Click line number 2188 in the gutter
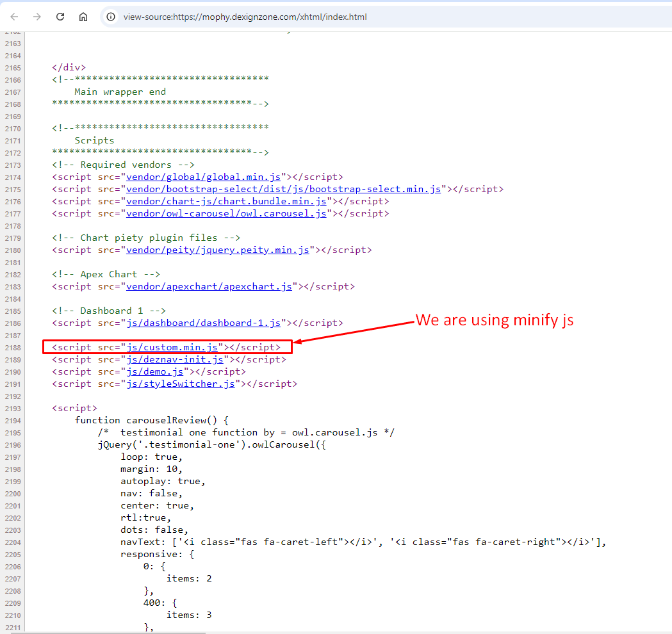 point(13,347)
